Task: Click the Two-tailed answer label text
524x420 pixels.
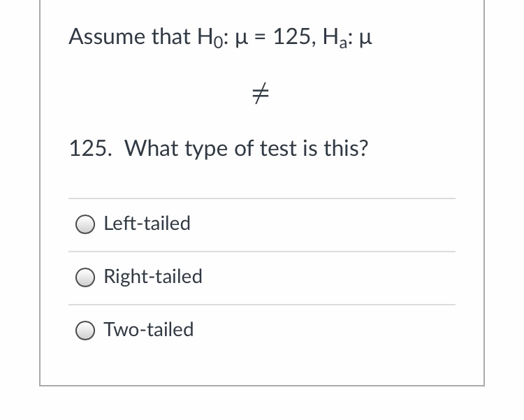Action: [x=149, y=330]
